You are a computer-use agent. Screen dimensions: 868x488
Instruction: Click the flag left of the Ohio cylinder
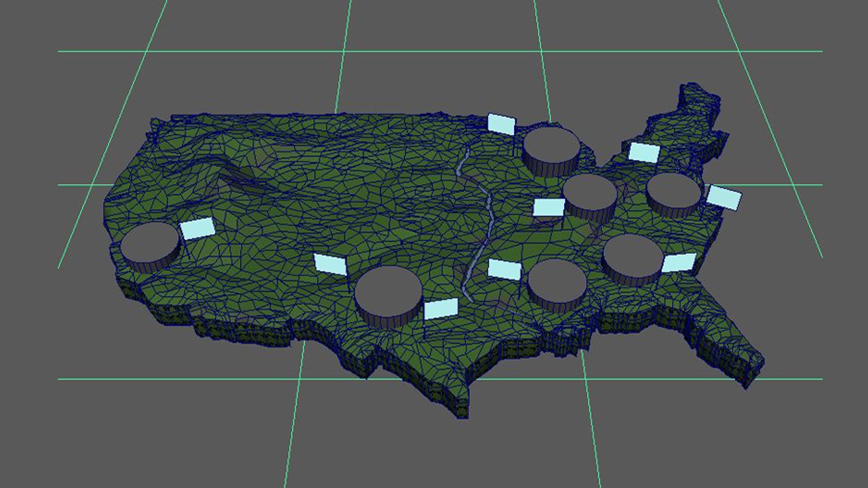point(549,207)
